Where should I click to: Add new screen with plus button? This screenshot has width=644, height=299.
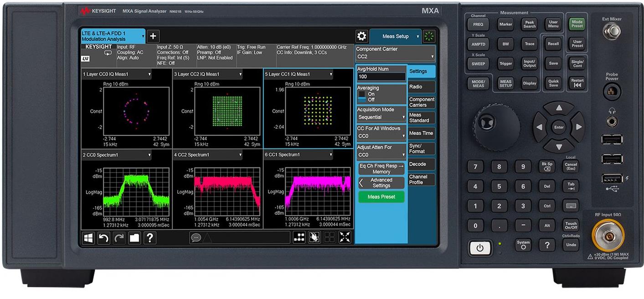(153, 36)
